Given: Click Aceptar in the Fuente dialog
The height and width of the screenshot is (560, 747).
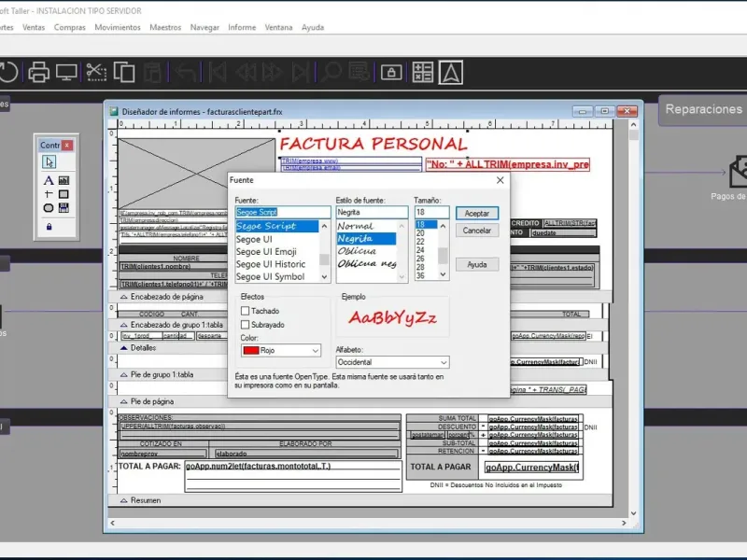Looking at the screenshot, I should point(477,214).
